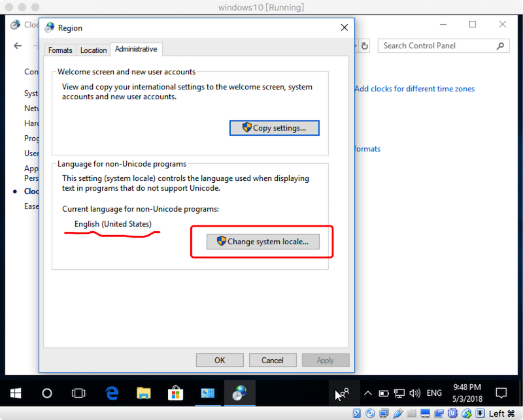This screenshot has width=523, height=420.
Task: Click VirtualBox network adapters indicator
Action: 384,413
